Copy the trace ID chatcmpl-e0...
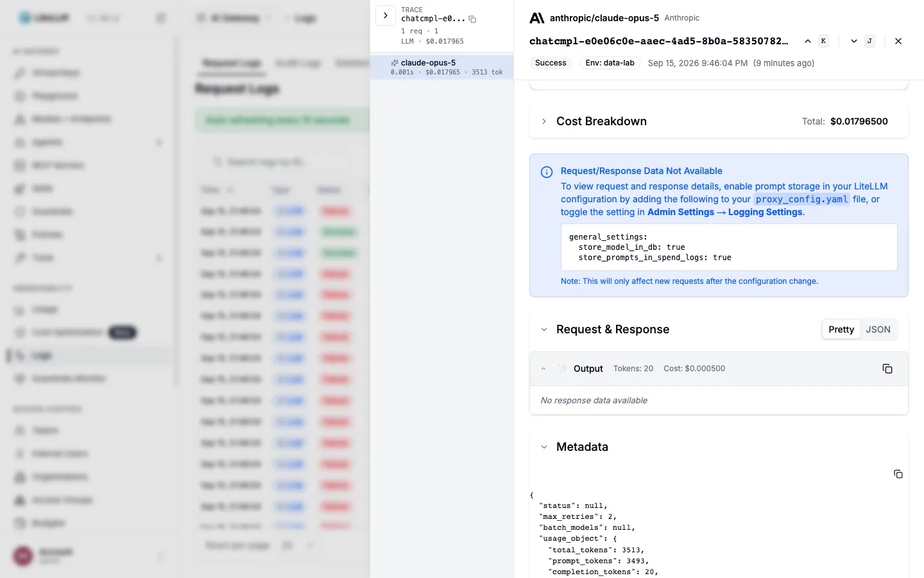Screen dimensions: 924x578 [472, 19]
